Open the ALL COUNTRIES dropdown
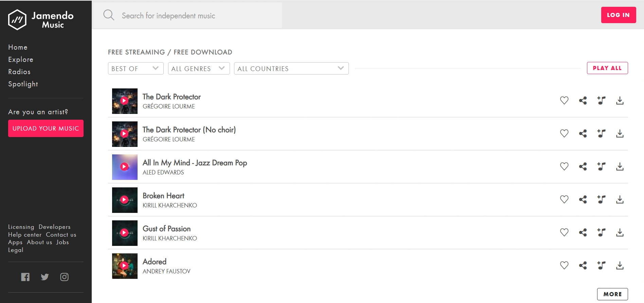This screenshot has width=644, height=303. tap(291, 68)
